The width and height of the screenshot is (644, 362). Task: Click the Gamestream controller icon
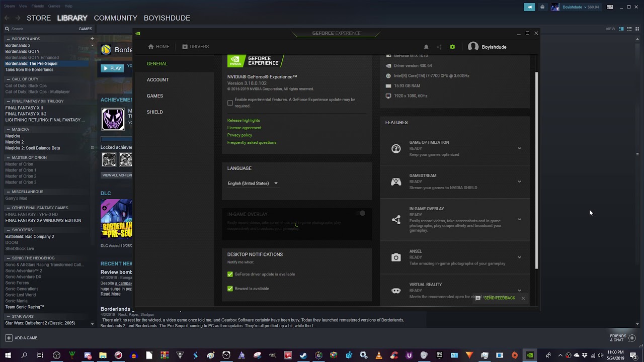click(396, 182)
